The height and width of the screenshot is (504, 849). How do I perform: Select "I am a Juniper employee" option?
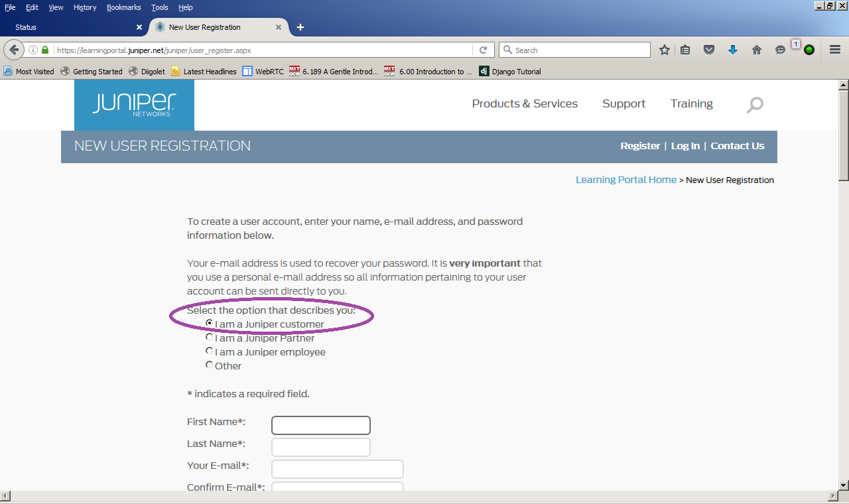coord(210,351)
